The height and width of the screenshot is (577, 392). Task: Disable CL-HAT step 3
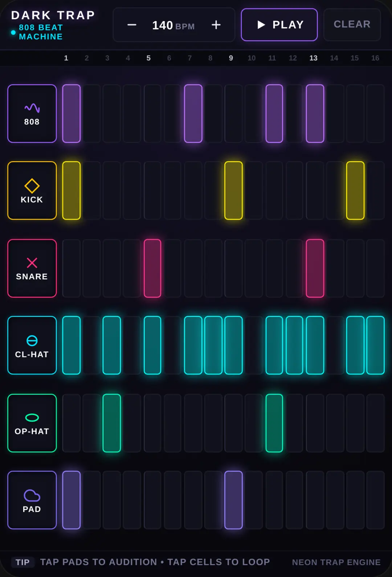112,345
